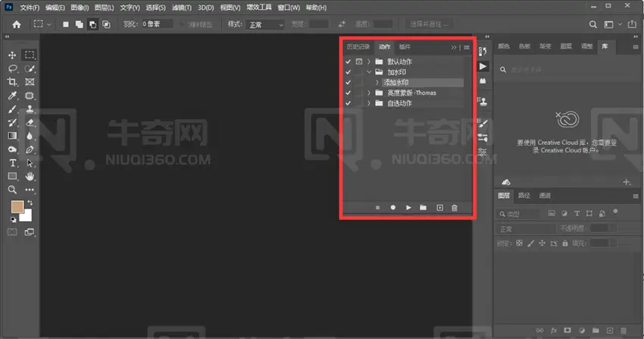The width and height of the screenshot is (644, 339).
Task: Select the Zoom tool
Action: point(12,190)
